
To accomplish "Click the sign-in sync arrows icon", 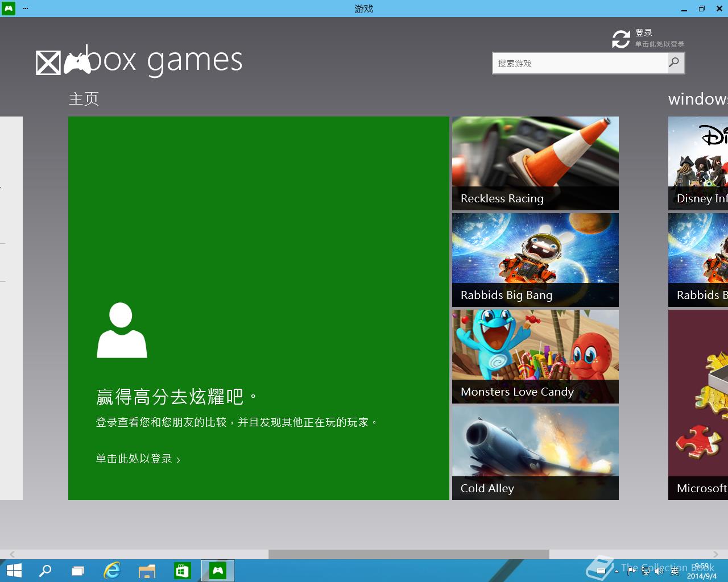I will point(621,39).
